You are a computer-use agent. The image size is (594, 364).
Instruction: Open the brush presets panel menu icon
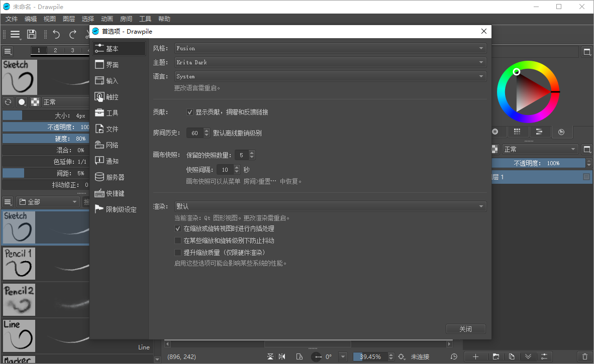8,202
